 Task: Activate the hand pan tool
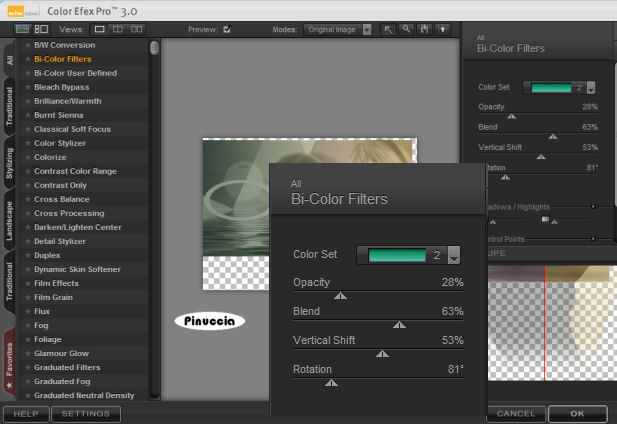tap(425, 29)
